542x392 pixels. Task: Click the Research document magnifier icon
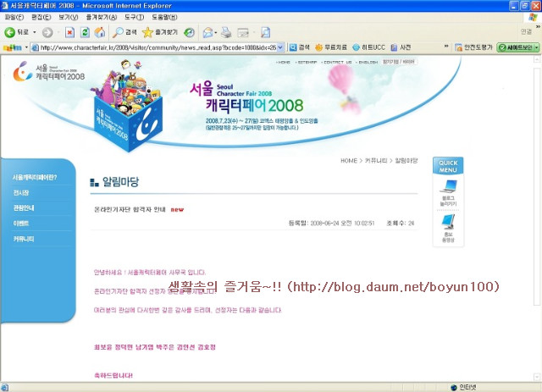tap(265, 32)
